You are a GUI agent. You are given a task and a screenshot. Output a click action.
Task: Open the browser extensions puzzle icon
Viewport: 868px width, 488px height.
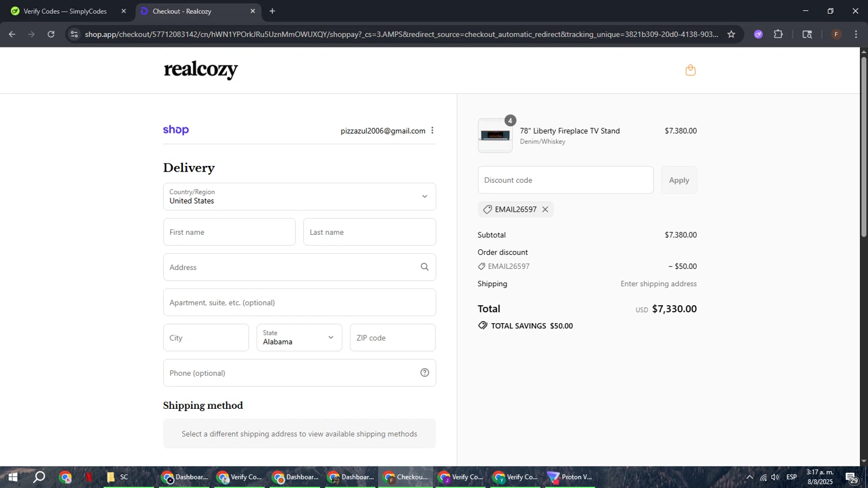tap(778, 34)
